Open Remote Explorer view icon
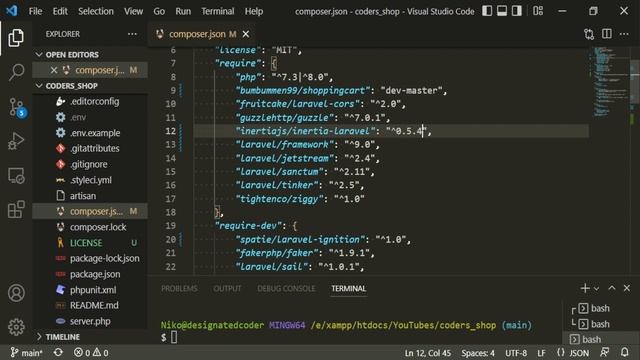This screenshot has width=640, height=360. pyautogui.click(x=16, y=176)
